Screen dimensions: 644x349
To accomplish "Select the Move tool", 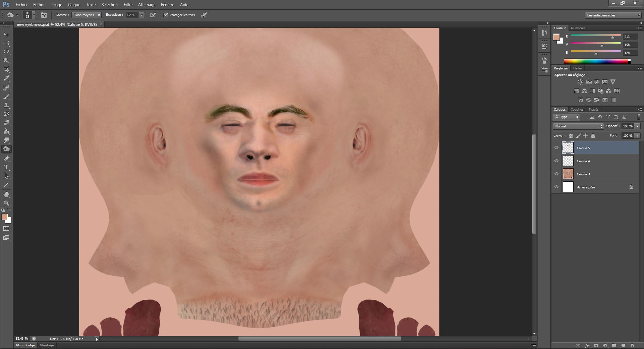I will [6, 35].
